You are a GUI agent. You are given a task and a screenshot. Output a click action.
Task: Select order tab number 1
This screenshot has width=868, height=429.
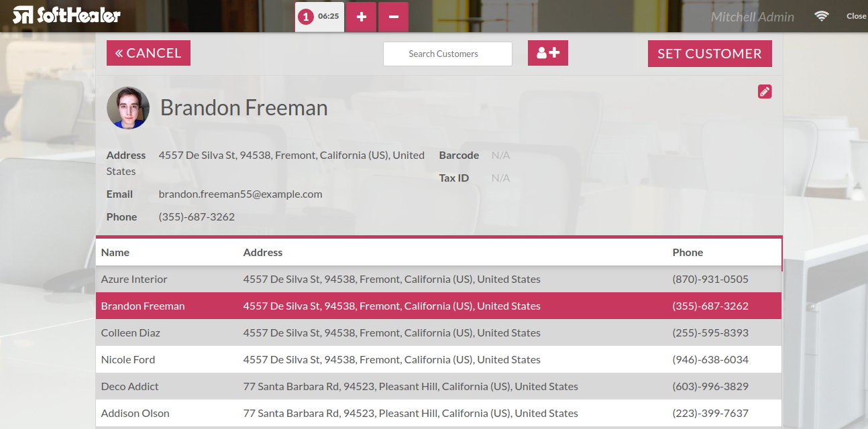click(319, 16)
